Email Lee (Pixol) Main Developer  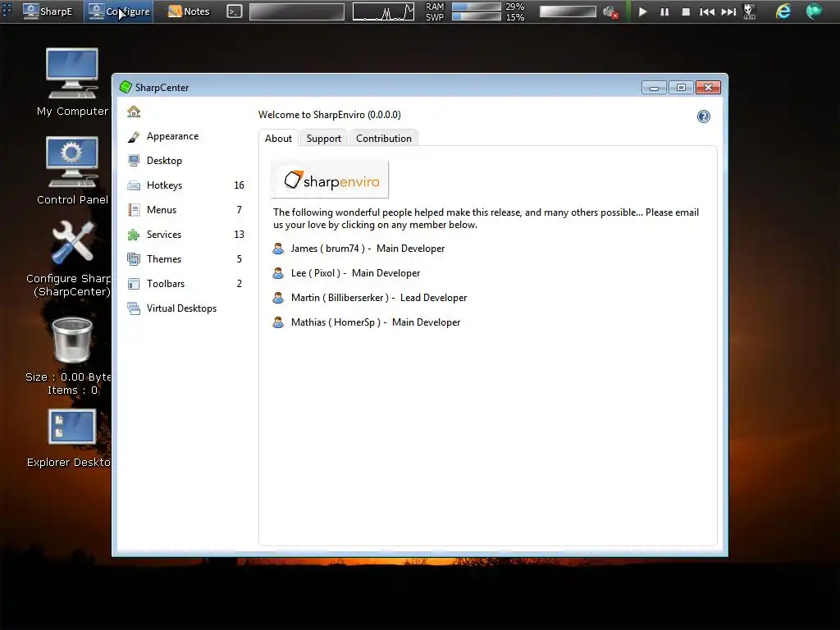[x=355, y=273]
